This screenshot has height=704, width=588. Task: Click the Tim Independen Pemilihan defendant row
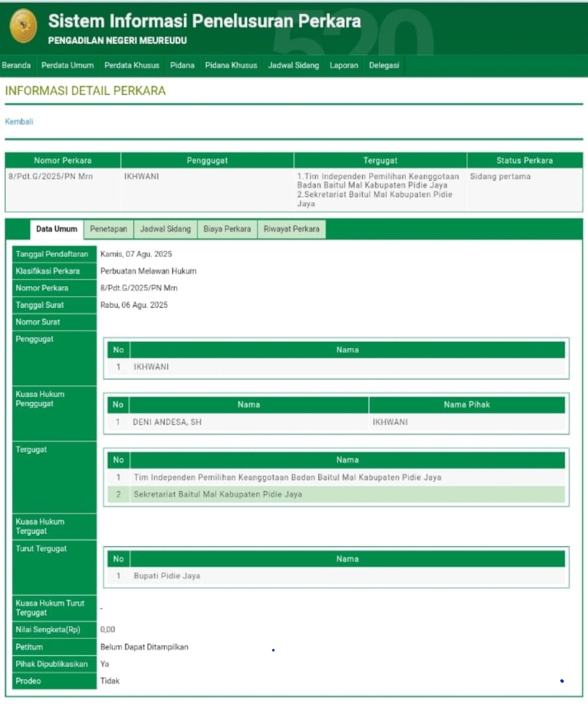pos(336,477)
